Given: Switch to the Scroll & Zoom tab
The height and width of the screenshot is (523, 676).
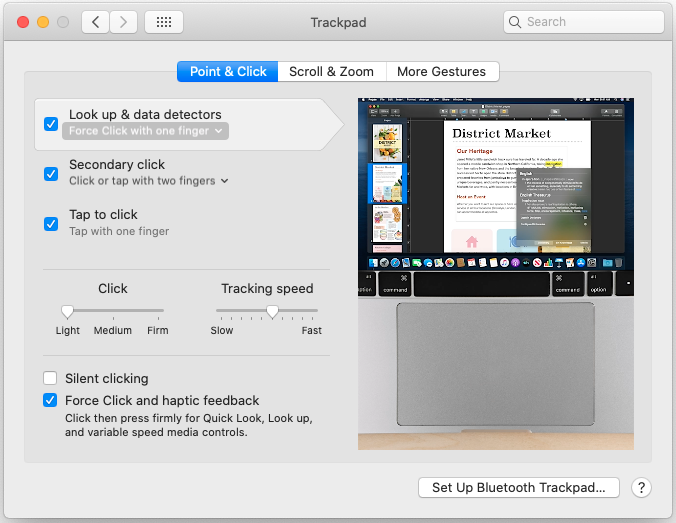Looking at the screenshot, I should point(332,72).
